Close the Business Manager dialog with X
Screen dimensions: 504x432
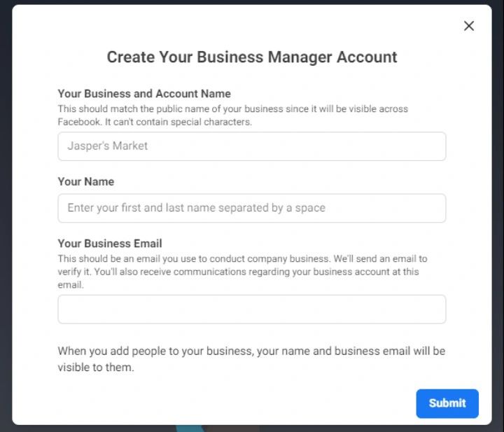[469, 26]
